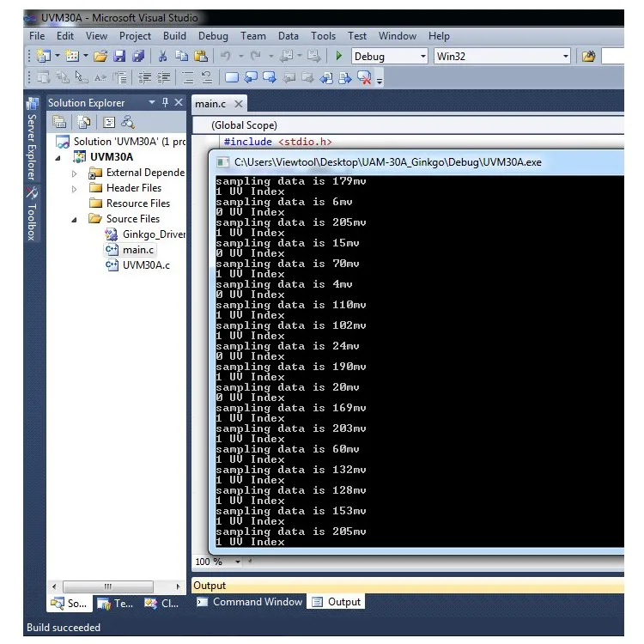The height and width of the screenshot is (644, 644).
Task: Click View Class Diagram icon
Action: [128, 122]
